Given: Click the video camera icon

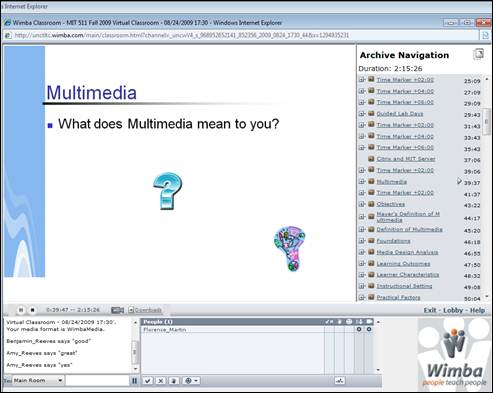Looking at the screenshot, I should pos(117,310).
